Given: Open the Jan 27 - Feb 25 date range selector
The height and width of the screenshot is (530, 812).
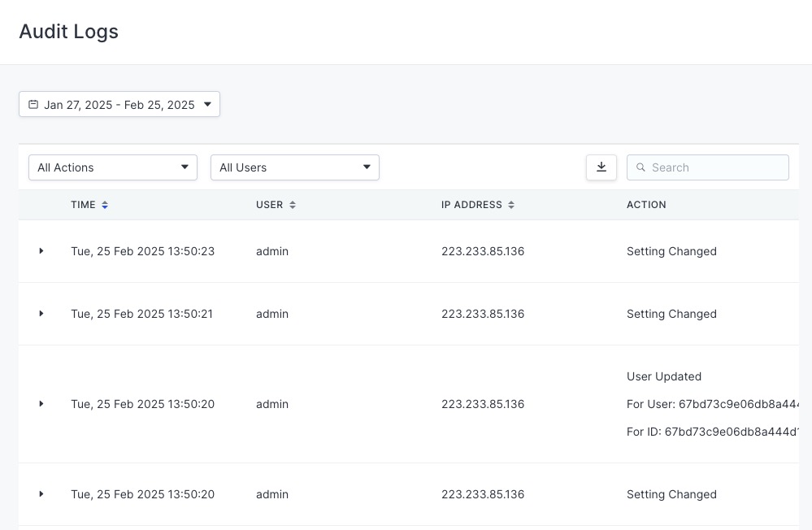Looking at the screenshot, I should [119, 104].
